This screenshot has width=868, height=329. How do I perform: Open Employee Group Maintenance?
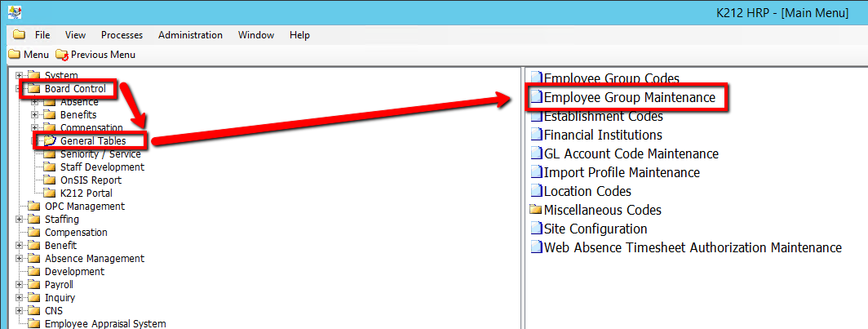629,98
